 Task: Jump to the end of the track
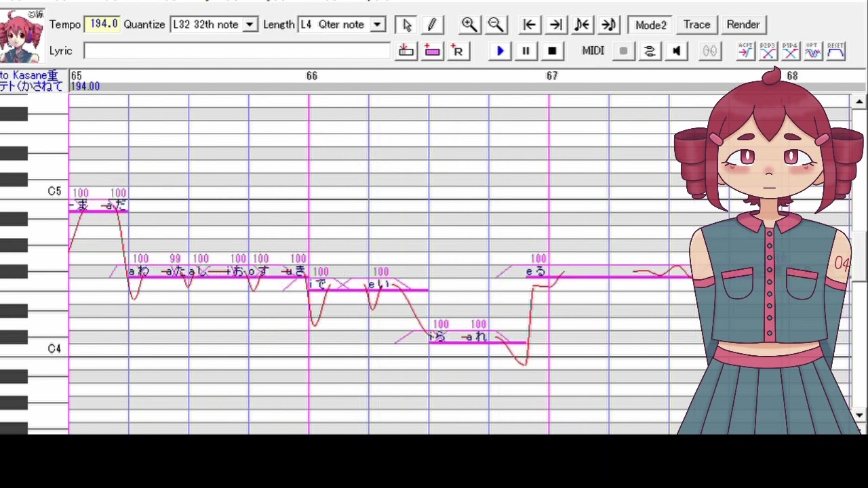click(x=555, y=24)
